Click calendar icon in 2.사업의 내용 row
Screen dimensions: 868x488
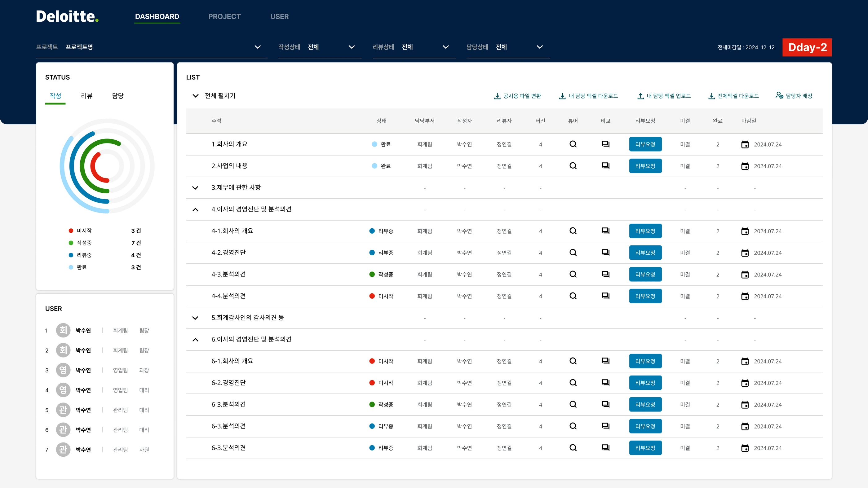tap(745, 166)
